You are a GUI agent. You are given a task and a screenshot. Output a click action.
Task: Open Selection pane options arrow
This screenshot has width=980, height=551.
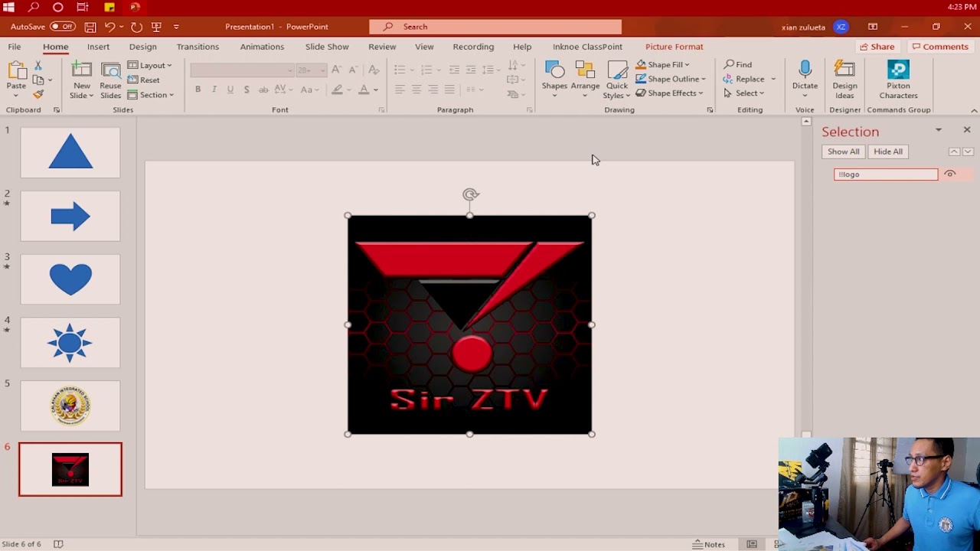939,131
